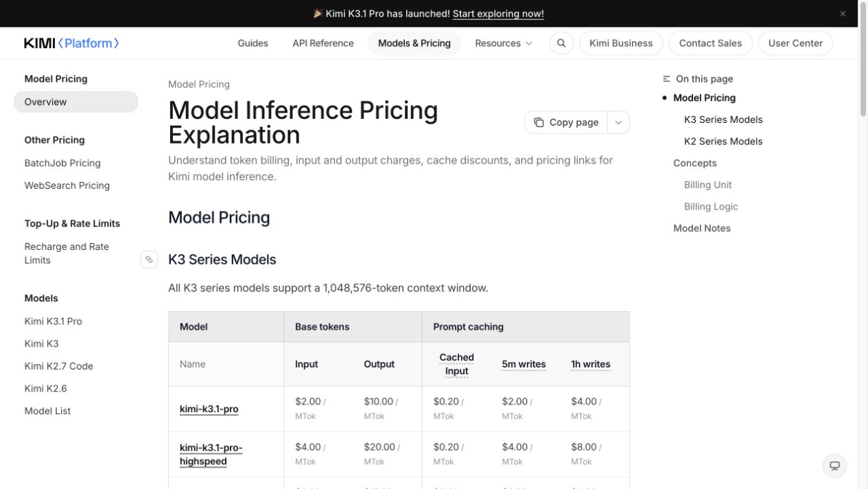Jump to K2 Series Models section
868x489 pixels.
723,141
